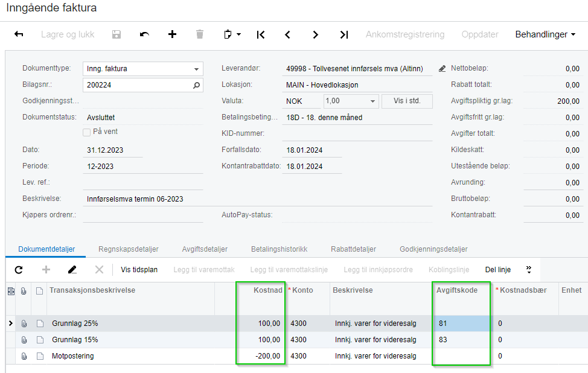Screen dimensions: 588x373
Task: Show the Betalingshistorikk tab
Action: pyautogui.click(x=280, y=249)
